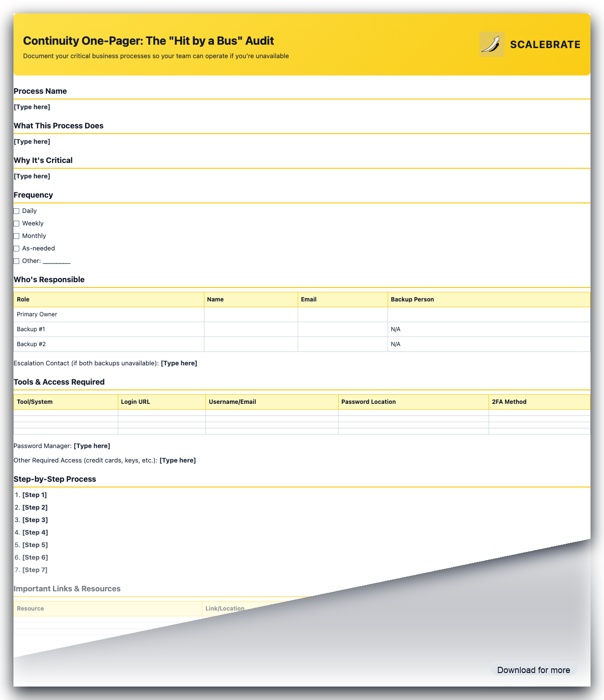The width and height of the screenshot is (604, 700).
Task: Select the Other frequency checkbox
Action: 16,261
